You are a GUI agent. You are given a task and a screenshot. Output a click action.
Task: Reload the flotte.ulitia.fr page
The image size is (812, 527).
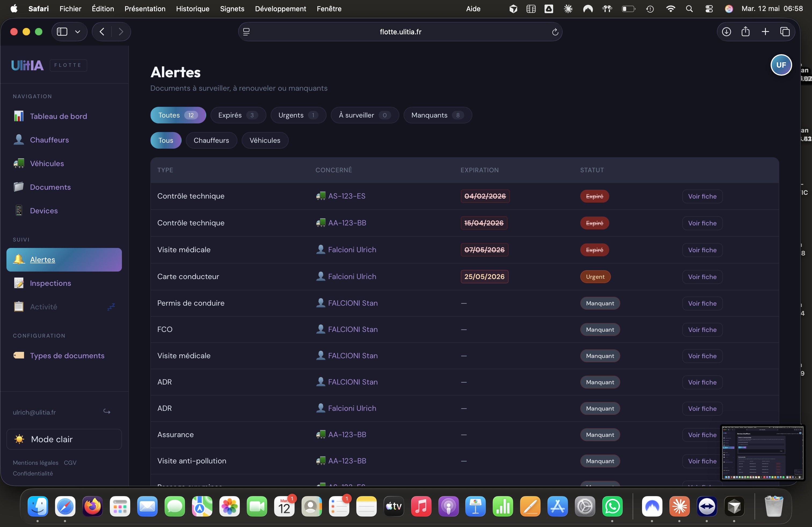[x=555, y=32]
